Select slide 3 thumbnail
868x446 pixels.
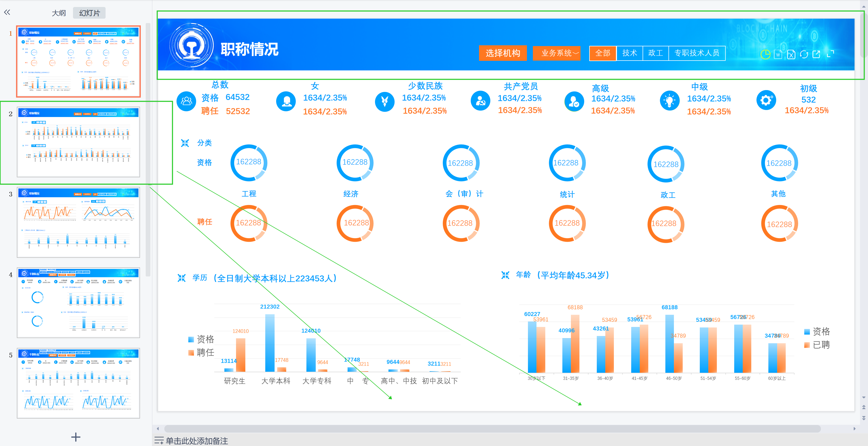click(78, 223)
